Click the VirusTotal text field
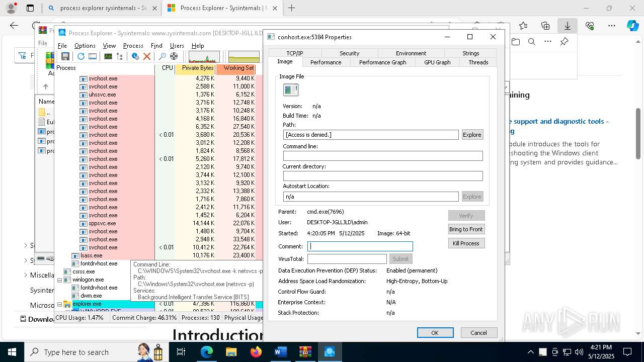Image resolution: width=644 pixels, height=362 pixels. pos(347,259)
